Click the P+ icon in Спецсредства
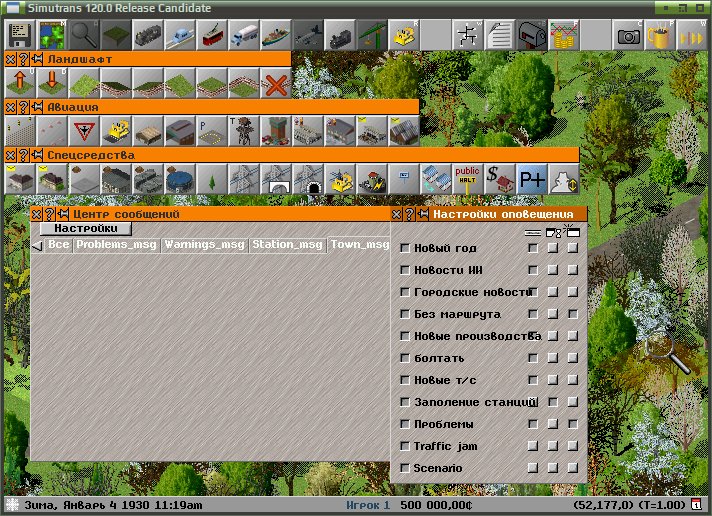This screenshot has width=712, height=516. coord(531,179)
